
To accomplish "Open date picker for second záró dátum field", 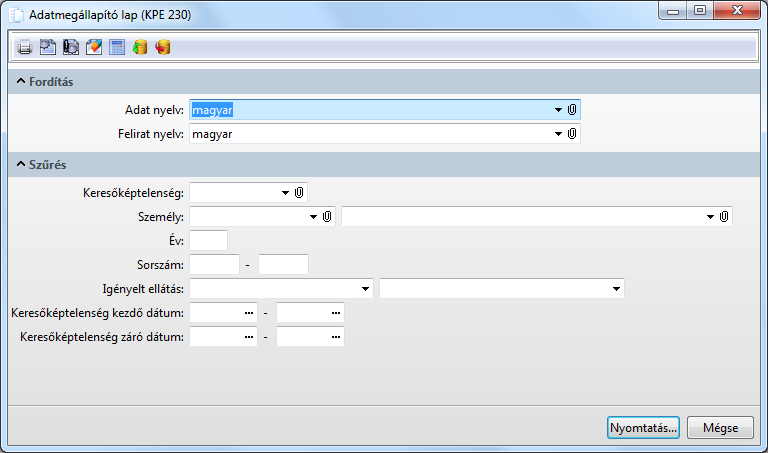I will 336,336.
